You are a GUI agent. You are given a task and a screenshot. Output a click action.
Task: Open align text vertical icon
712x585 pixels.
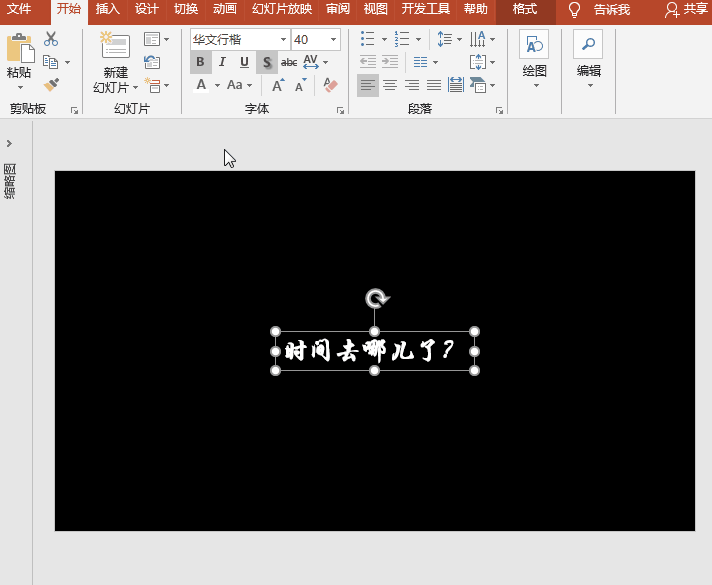click(x=478, y=62)
